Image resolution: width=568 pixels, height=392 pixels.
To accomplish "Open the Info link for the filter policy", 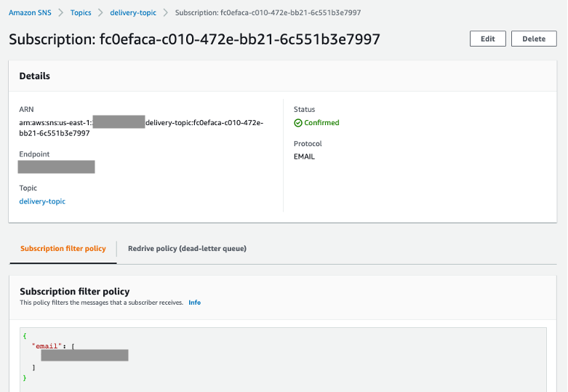I will tap(194, 303).
